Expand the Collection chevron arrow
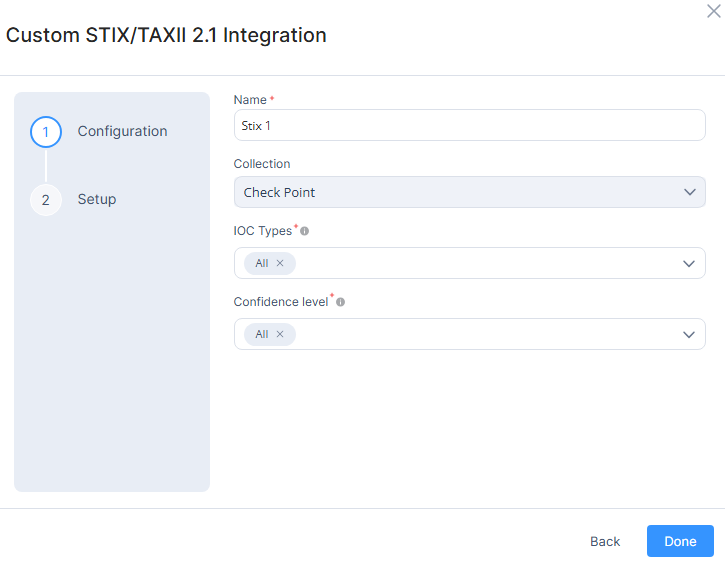This screenshot has height=570, width=725. tap(689, 192)
